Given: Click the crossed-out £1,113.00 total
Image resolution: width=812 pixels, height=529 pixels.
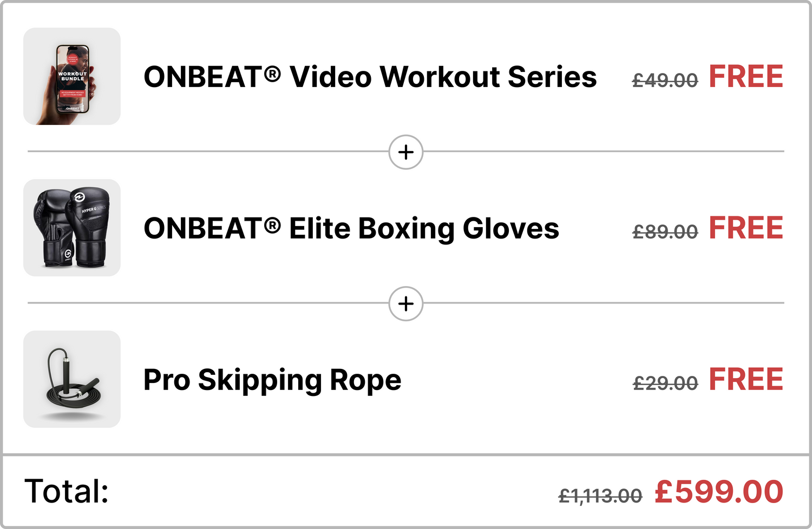Looking at the screenshot, I should [x=600, y=495].
